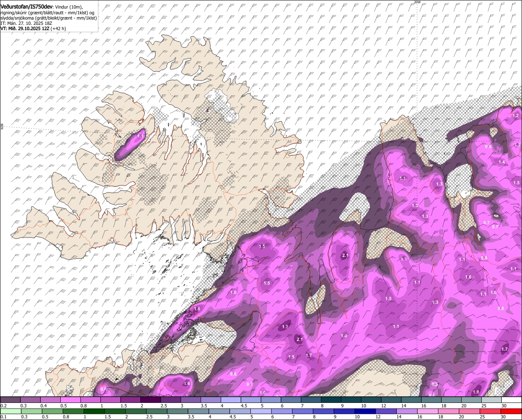Click the 0.9 precipitation value label

coord(484,258)
